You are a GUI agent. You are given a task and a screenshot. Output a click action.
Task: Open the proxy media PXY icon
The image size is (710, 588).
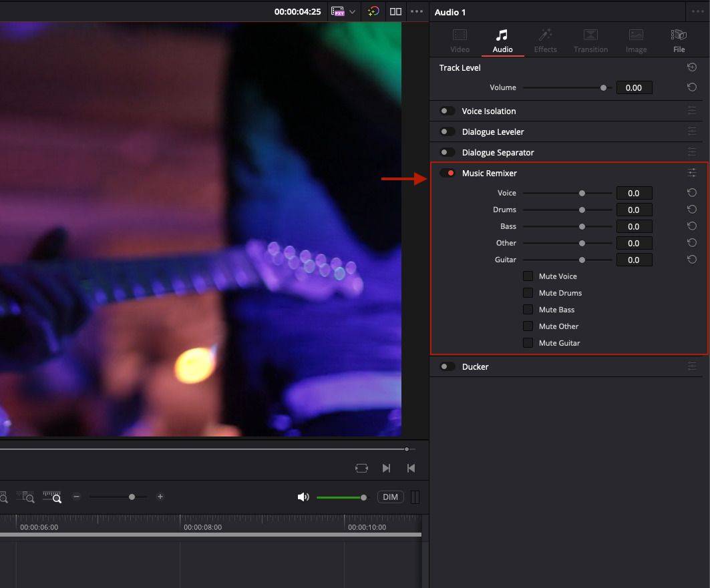(x=339, y=11)
